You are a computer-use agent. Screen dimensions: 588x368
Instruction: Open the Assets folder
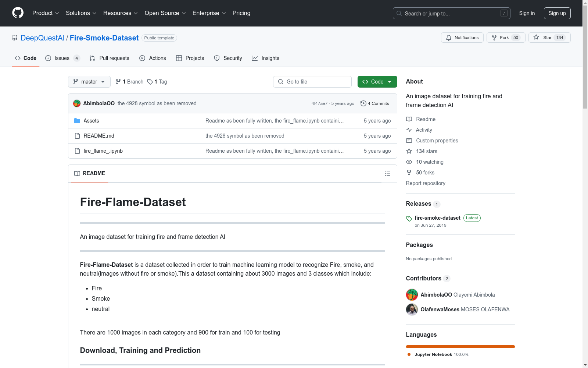click(91, 121)
